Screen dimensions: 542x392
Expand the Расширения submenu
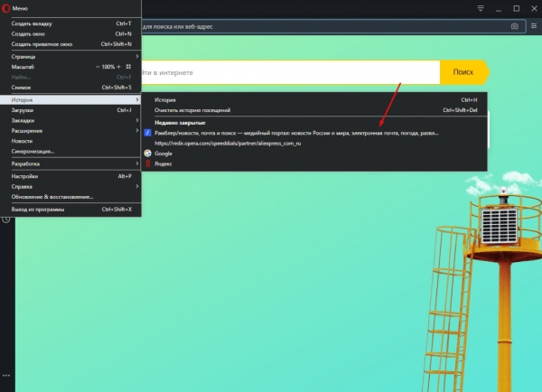tap(70, 131)
